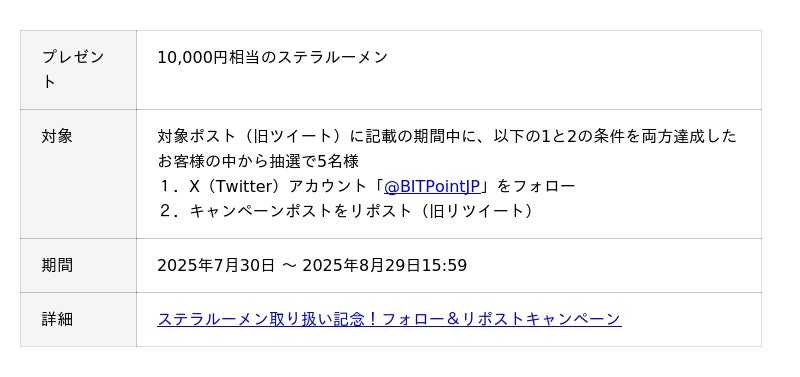
Task: Click the ～ separator between the period dates
Action: point(289,266)
